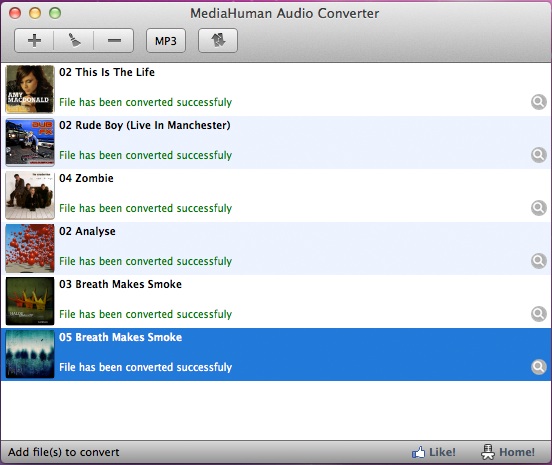
Task: Add files with the plus button
Action: 34,41
